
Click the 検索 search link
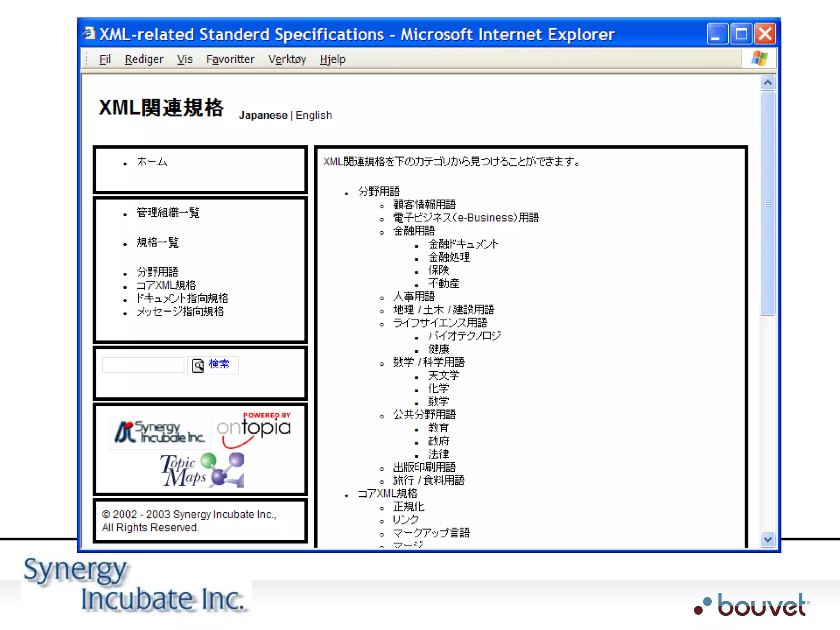tap(219, 364)
